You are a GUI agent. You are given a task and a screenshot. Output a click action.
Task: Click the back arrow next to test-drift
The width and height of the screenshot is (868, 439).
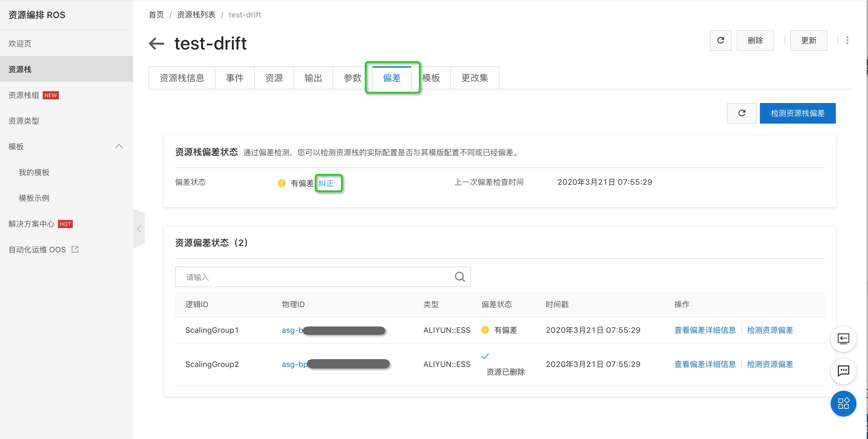point(156,43)
